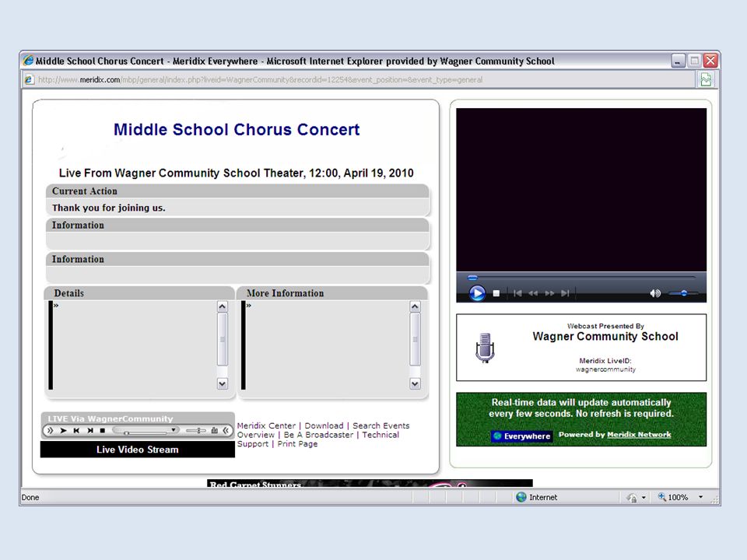The height and width of the screenshot is (560, 747).
Task: Expand the audio player left double-arrow
Action: click(50, 430)
